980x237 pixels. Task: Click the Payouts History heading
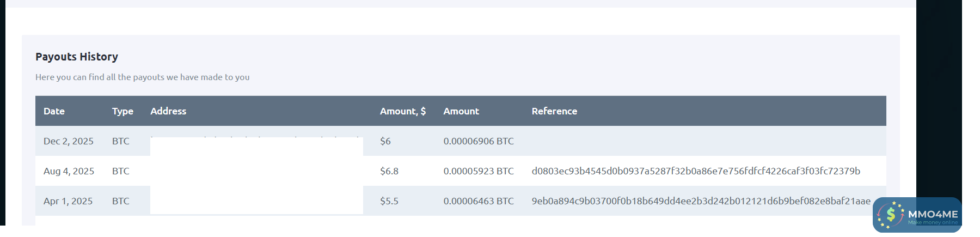tap(77, 57)
